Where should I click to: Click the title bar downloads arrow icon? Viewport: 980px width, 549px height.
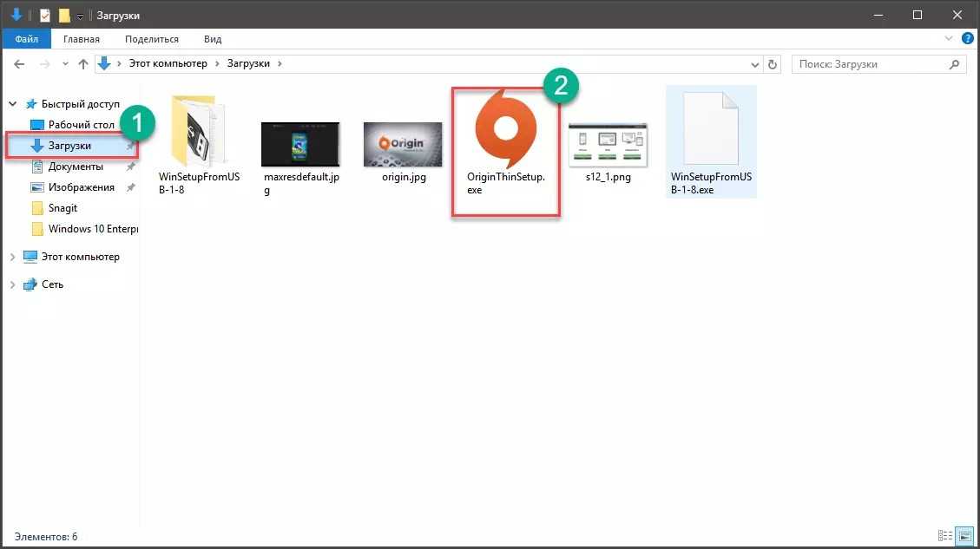[x=16, y=15]
